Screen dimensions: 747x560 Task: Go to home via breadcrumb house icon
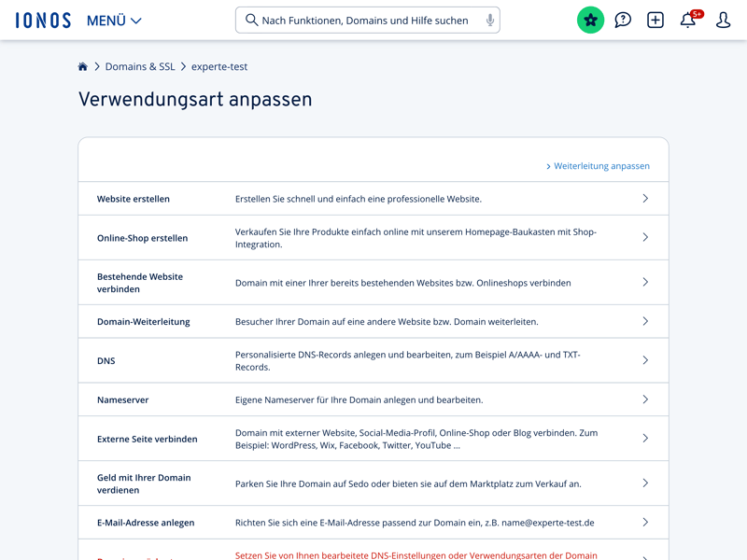(x=83, y=67)
